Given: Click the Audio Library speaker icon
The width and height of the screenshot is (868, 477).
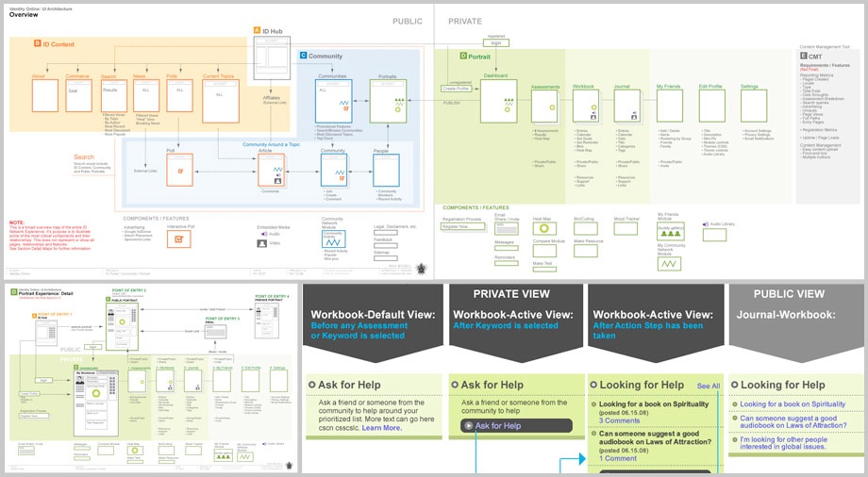Looking at the screenshot, I should [704, 224].
